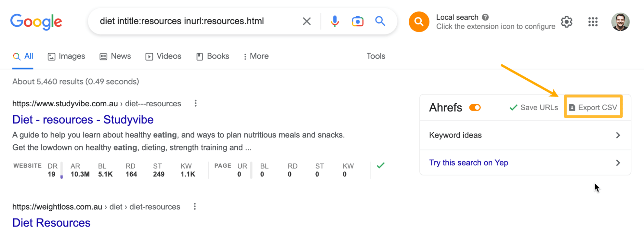The height and width of the screenshot is (233, 644).
Task: Click the Google logo
Action: point(36,21)
